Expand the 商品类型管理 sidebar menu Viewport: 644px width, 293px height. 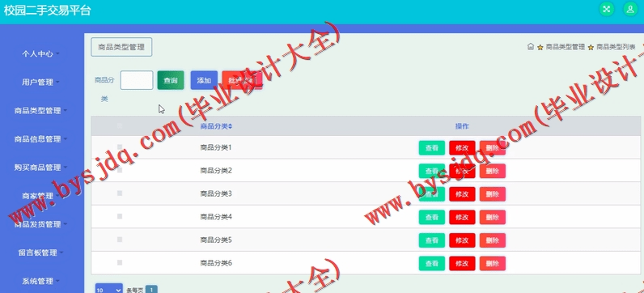(x=40, y=111)
